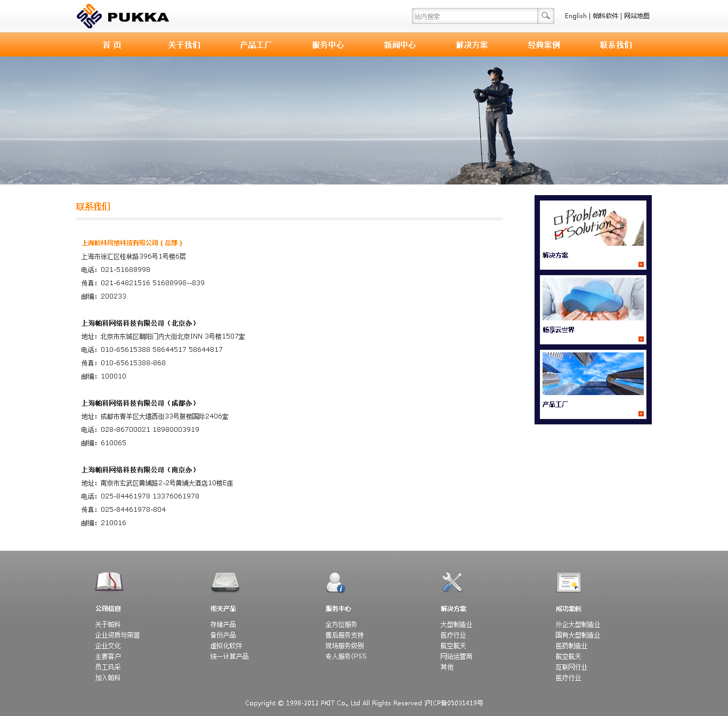Click the user info icon above 服务中心

click(x=336, y=582)
